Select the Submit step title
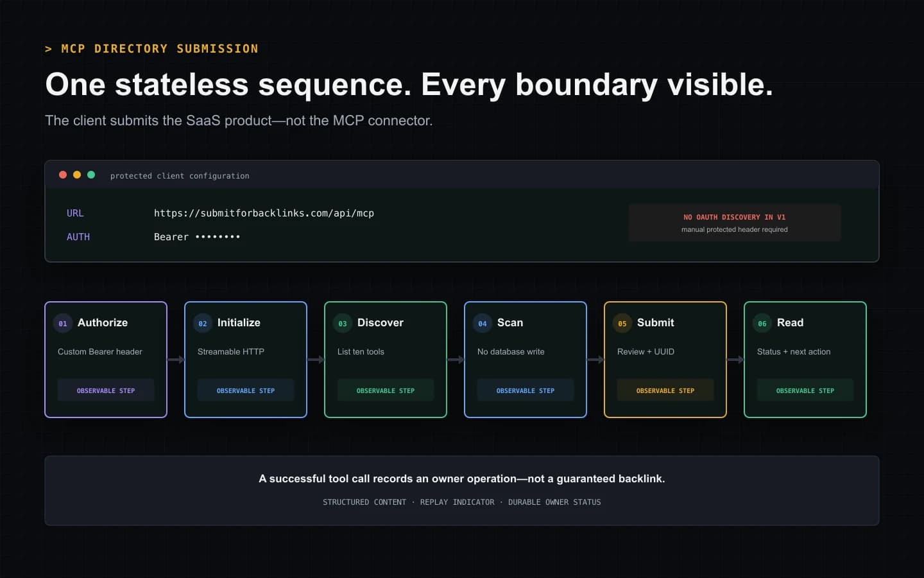 [656, 322]
